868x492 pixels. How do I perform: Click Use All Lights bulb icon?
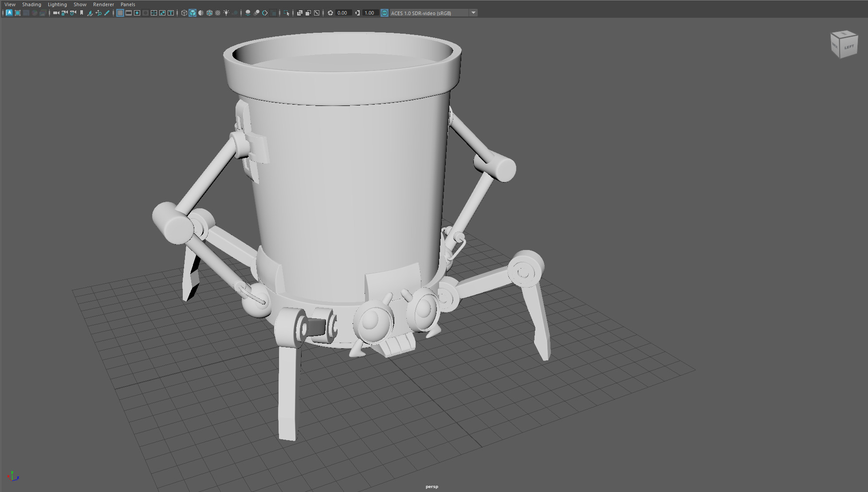click(226, 13)
